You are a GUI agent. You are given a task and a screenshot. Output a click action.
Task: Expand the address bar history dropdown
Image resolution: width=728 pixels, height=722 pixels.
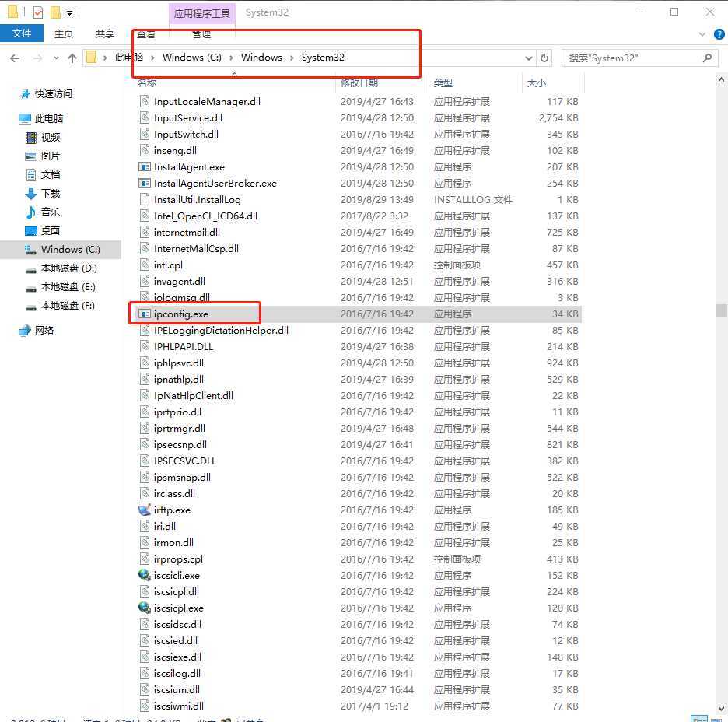(x=528, y=58)
